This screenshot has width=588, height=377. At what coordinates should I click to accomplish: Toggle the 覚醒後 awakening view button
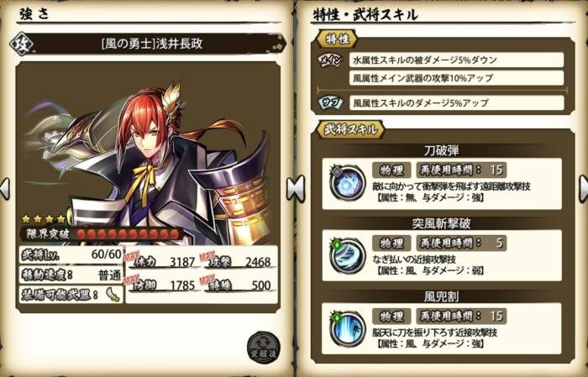point(263,347)
